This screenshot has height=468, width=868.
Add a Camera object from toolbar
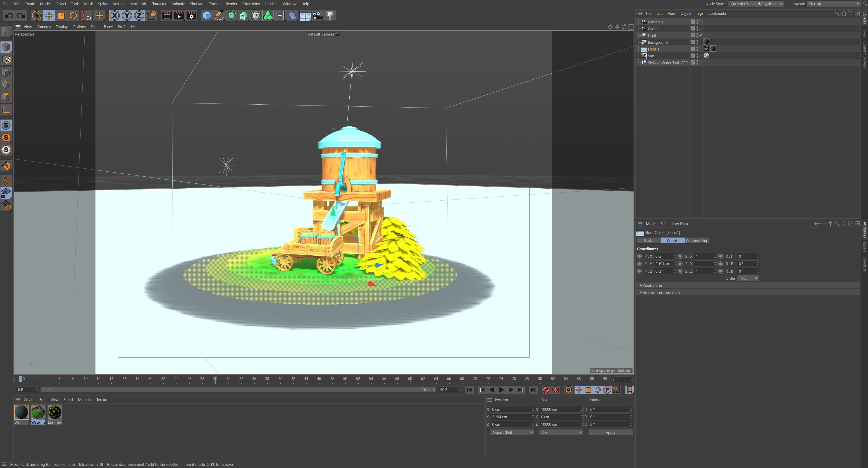click(x=317, y=16)
